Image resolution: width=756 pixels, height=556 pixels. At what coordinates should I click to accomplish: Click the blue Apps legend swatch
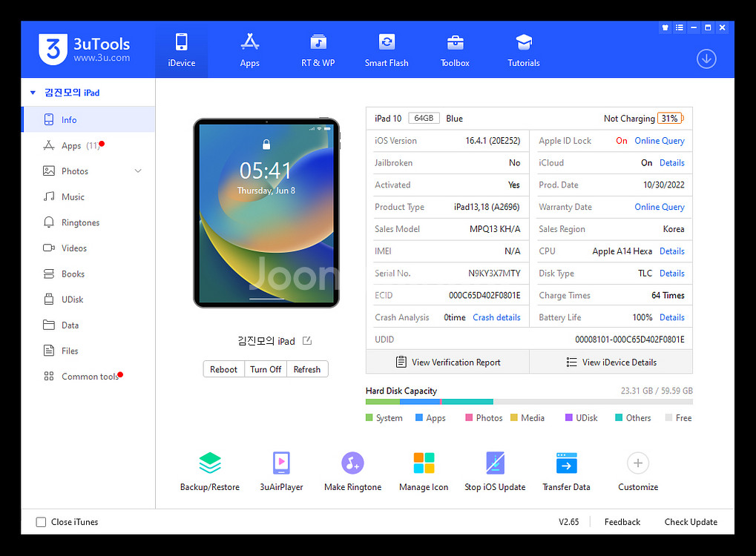pyautogui.click(x=419, y=417)
